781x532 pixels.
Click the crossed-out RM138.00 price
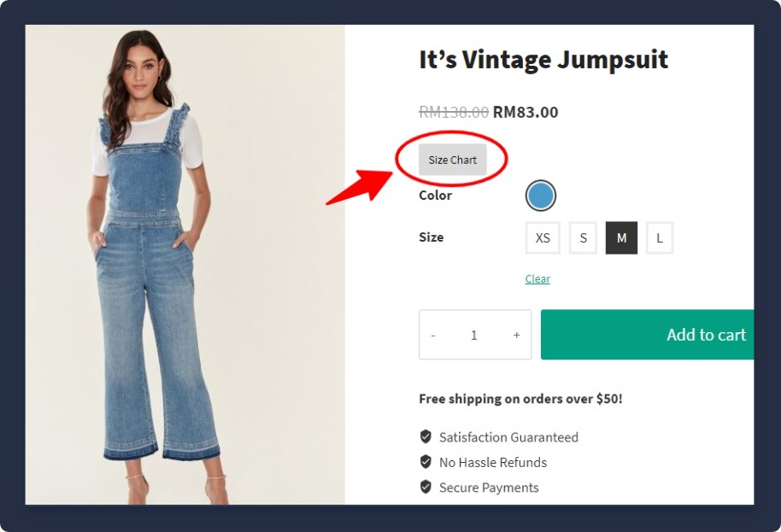454,112
